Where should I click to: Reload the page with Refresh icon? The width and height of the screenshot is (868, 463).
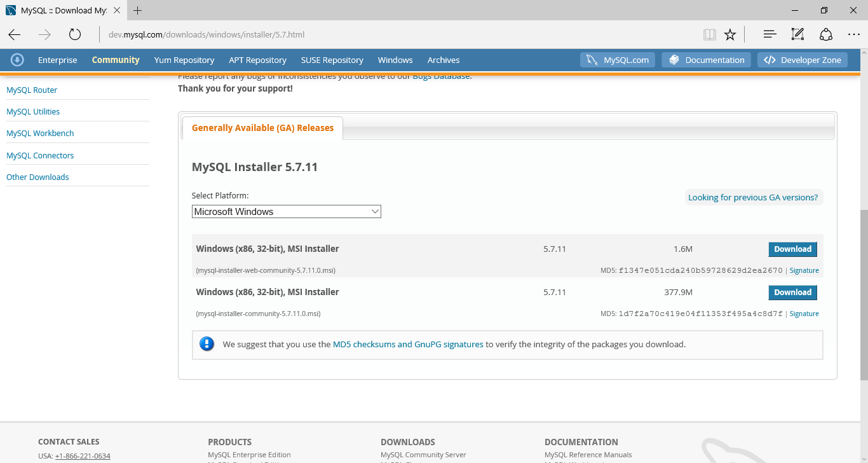(75, 34)
